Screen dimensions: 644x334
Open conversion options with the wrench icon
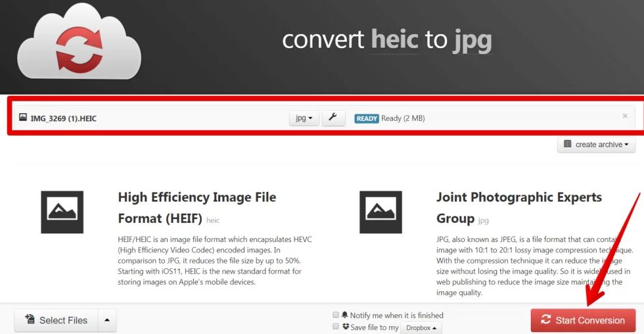click(333, 118)
